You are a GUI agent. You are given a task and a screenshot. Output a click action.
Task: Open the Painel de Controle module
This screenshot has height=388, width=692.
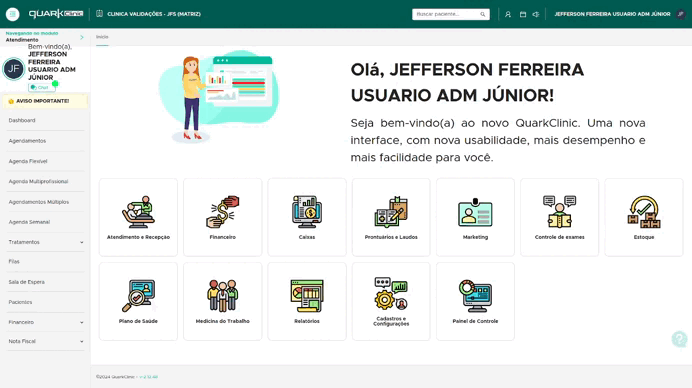click(x=475, y=301)
